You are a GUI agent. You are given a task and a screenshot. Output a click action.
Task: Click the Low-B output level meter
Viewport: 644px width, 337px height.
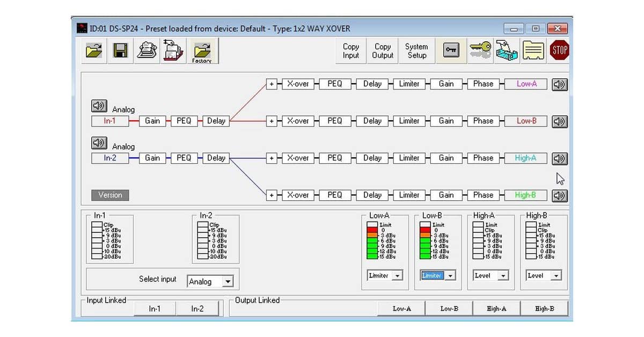coord(425,241)
